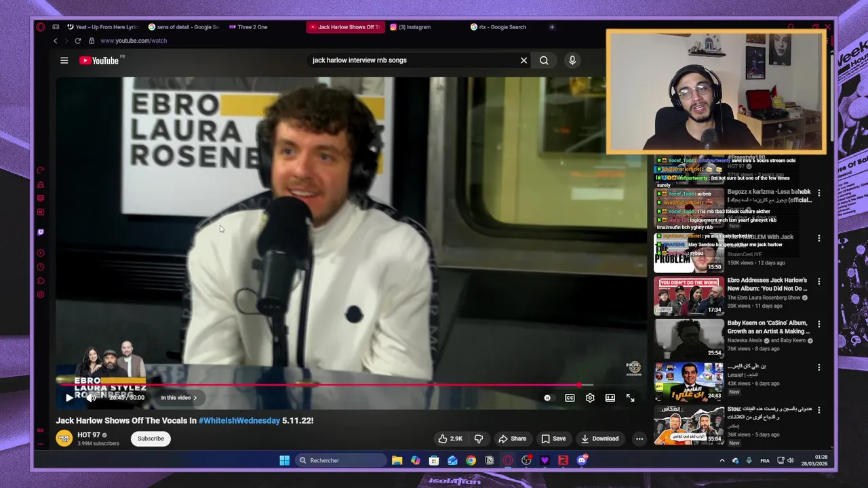Open Discord from the taskbar
The height and width of the screenshot is (488, 868).
tap(582, 460)
